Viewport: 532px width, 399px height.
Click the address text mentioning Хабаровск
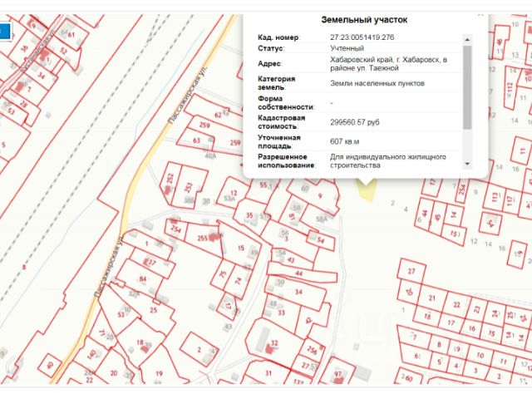click(x=388, y=64)
